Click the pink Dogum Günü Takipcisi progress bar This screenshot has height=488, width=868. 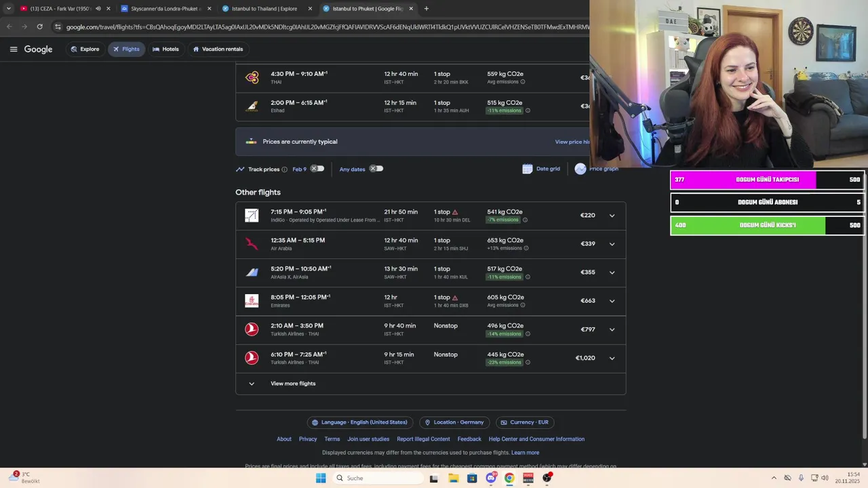(x=768, y=180)
